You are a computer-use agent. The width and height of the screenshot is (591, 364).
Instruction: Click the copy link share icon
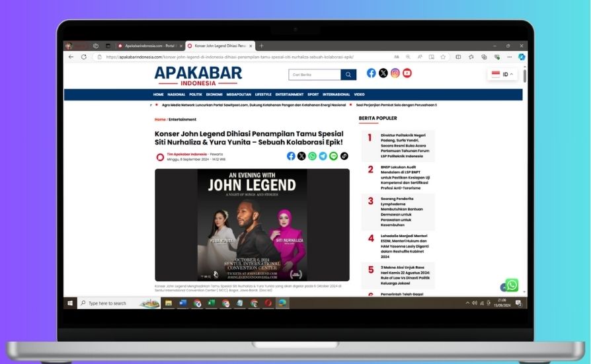(x=344, y=156)
